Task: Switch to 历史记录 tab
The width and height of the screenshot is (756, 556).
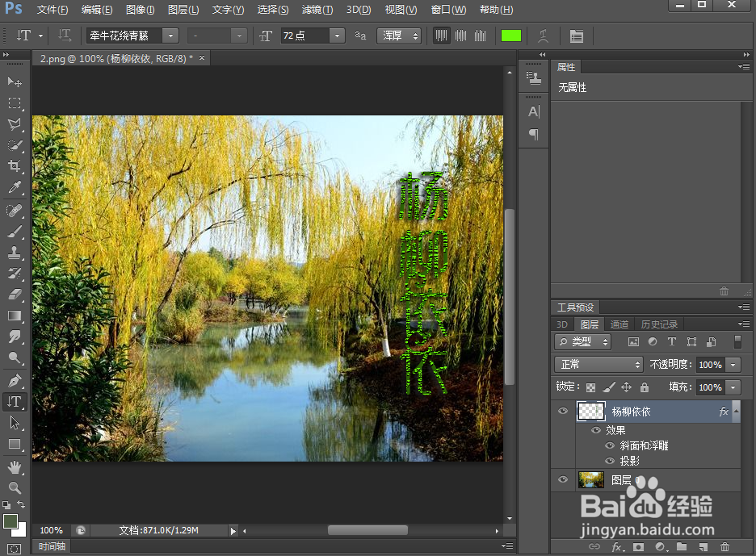Action: click(x=659, y=324)
